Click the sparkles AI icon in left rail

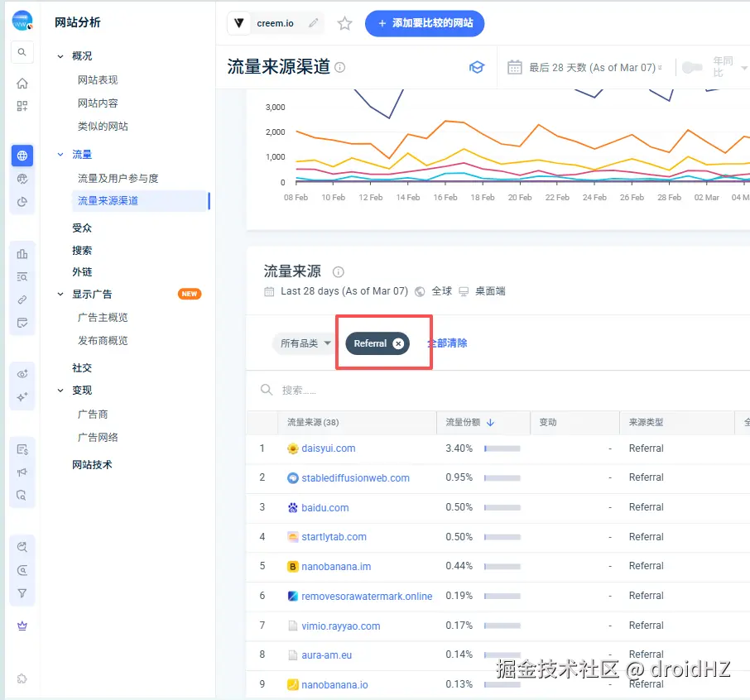point(22,397)
